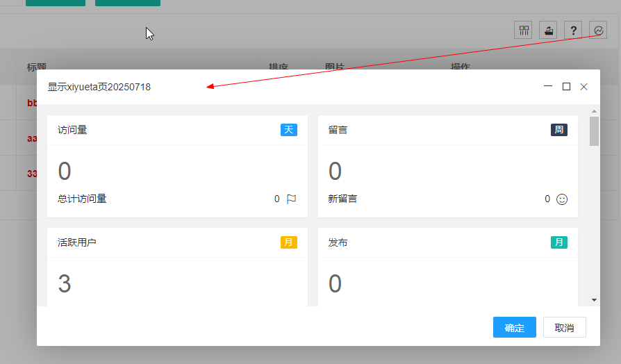Click the flag icon beside 总计访问量
This screenshot has width=621, height=364.
(291, 199)
